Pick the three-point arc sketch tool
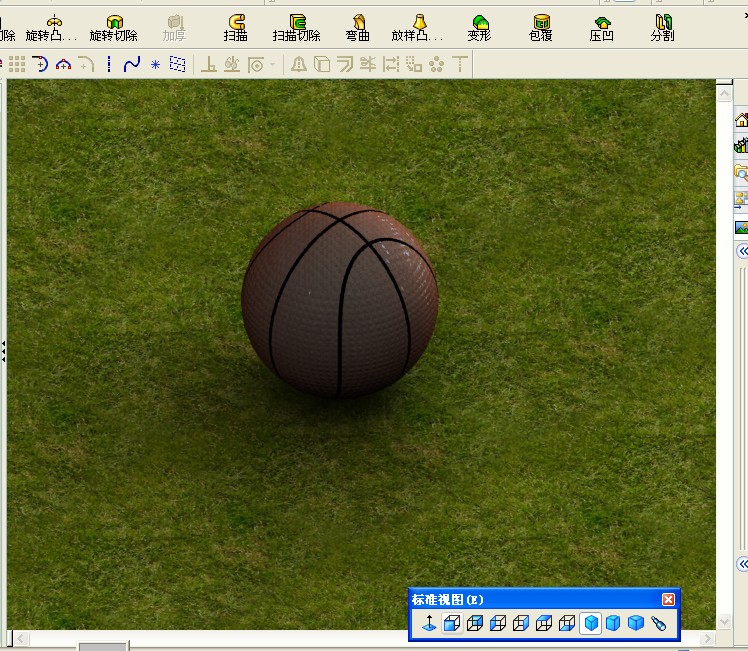The width and height of the screenshot is (748, 651). [63, 64]
